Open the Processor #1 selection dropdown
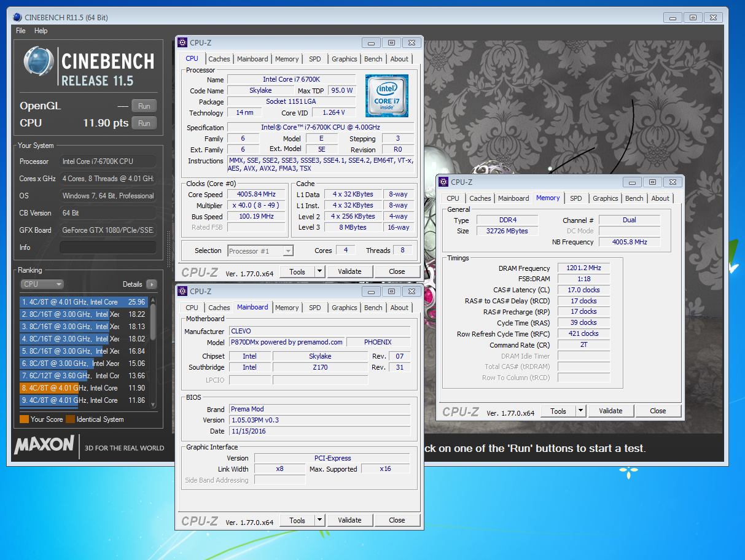This screenshot has height=560, width=745. [x=260, y=251]
